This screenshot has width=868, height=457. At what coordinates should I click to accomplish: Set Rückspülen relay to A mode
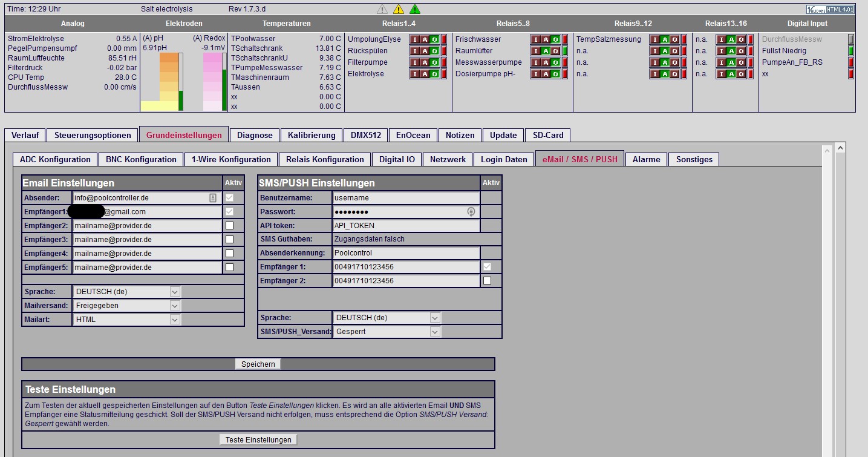pyautogui.click(x=425, y=51)
